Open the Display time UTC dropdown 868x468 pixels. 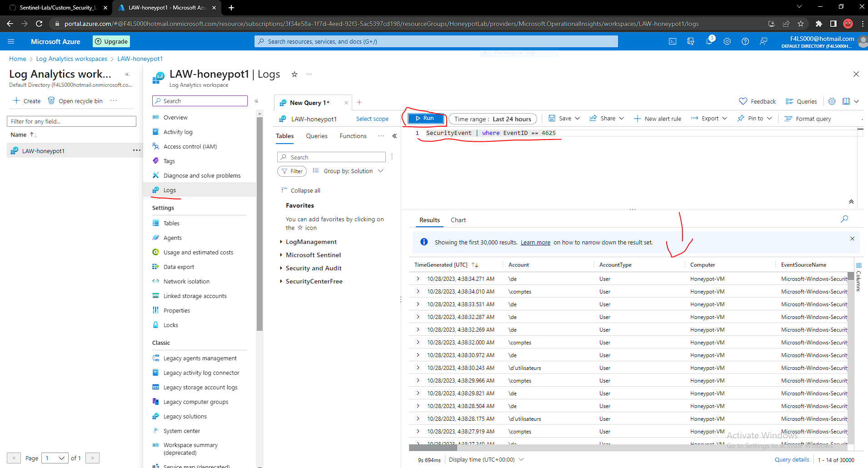pos(486,459)
